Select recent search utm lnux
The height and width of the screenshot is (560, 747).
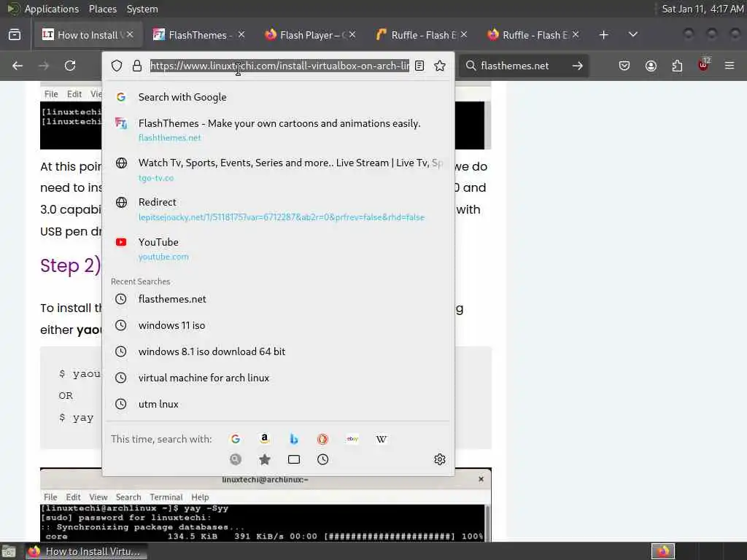[278, 404]
